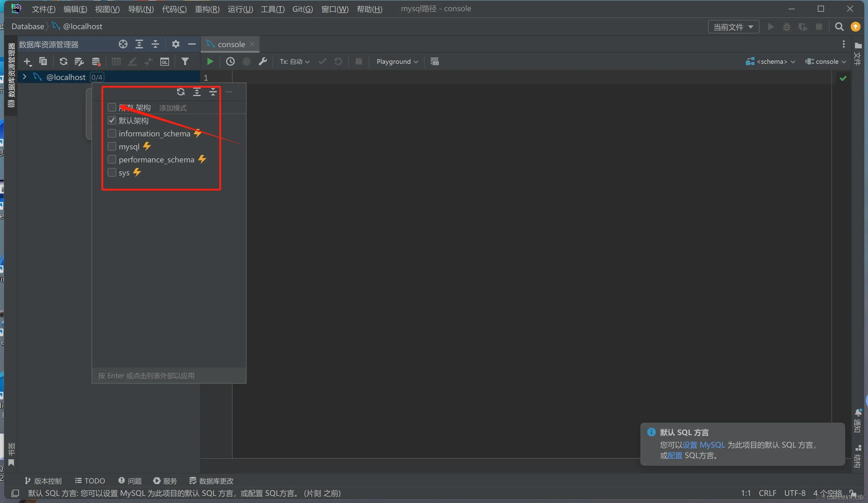868x503 pixels.
Task: Open the query history clock icon
Action: [230, 62]
